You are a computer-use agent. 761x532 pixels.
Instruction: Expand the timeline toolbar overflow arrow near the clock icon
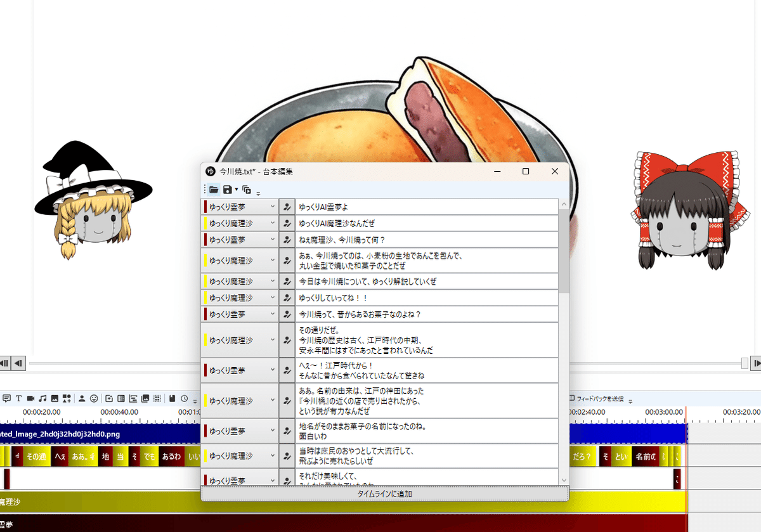195,401
